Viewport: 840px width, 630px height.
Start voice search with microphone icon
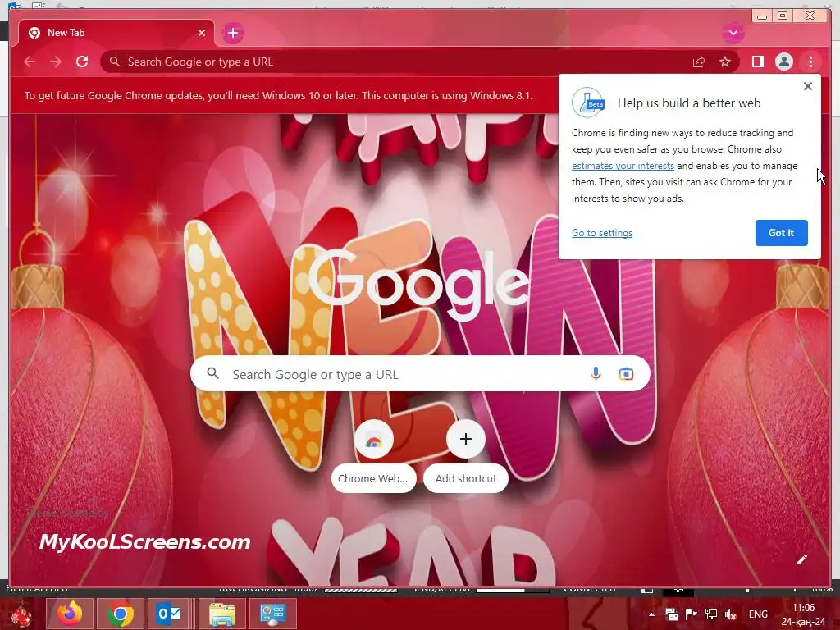596,374
